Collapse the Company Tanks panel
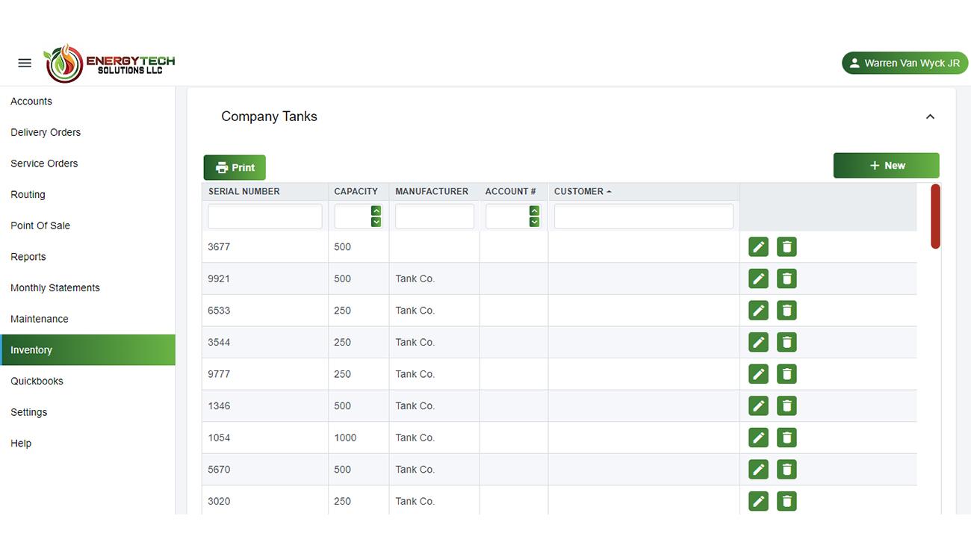971x560 pixels. [x=930, y=116]
